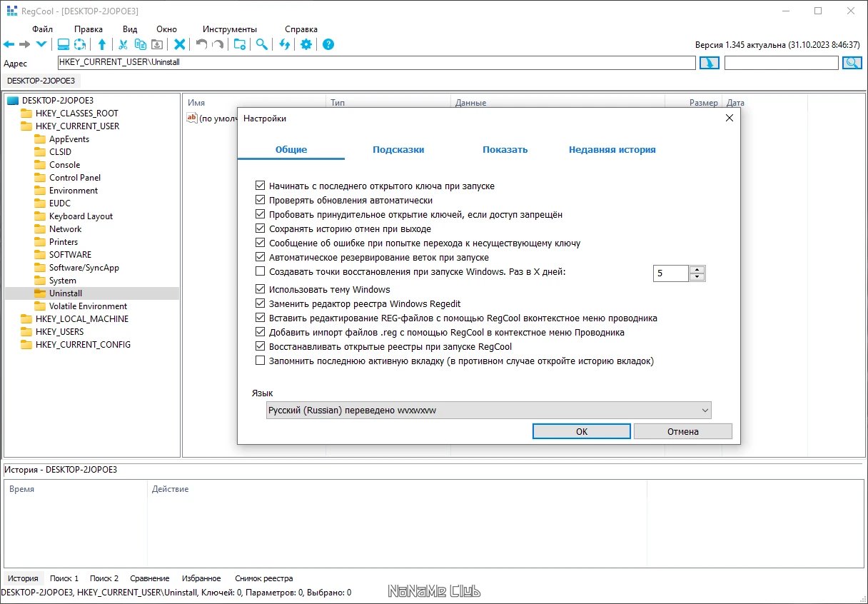
Task: Click the Отмена button
Action: [x=683, y=431]
